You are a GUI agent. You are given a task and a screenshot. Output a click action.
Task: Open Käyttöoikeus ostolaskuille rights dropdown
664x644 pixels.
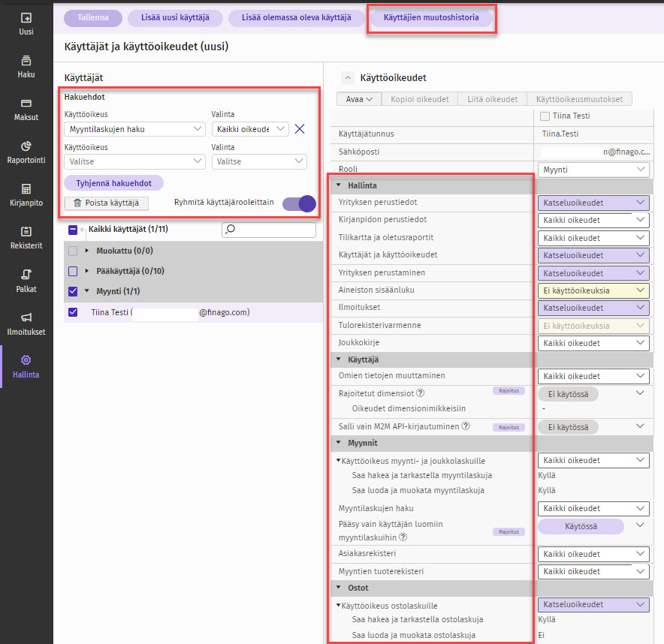point(593,604)
